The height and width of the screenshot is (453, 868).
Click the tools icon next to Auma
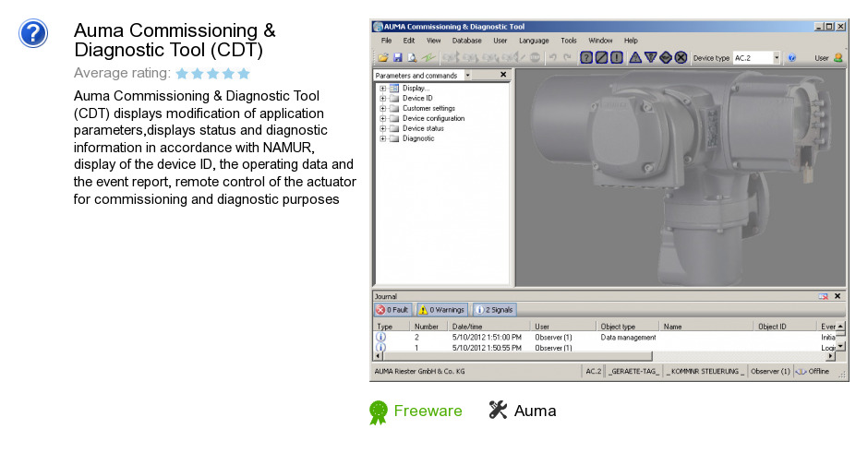(498, 410)
